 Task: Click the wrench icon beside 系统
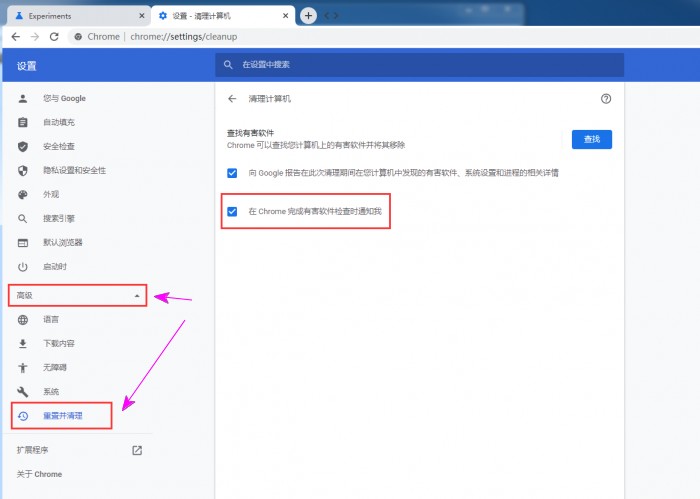tap(23, 392)
